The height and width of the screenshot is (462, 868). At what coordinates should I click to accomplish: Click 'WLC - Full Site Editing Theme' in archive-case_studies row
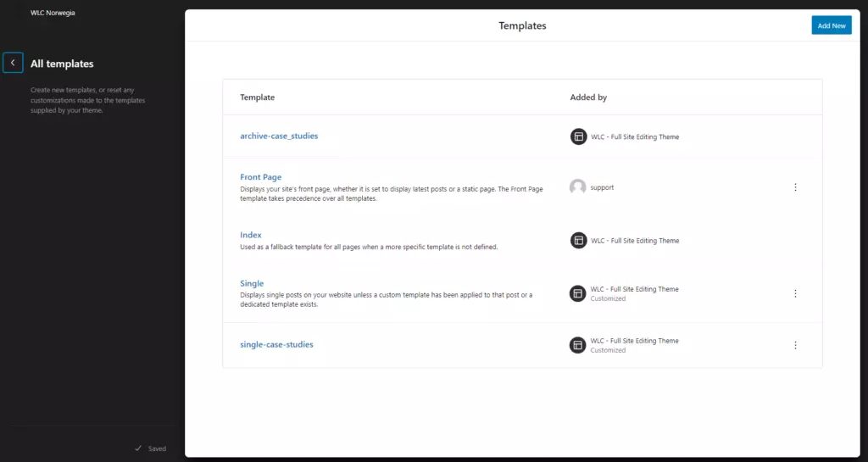(635, 136)
